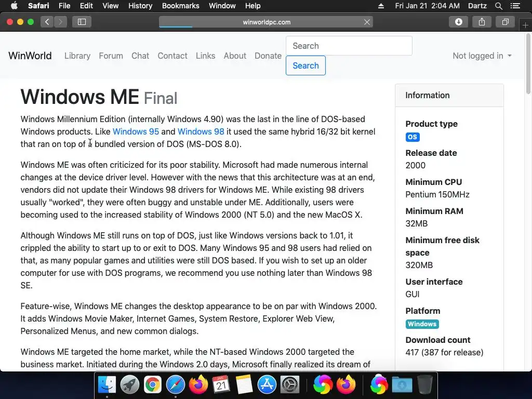Click the blue Search button
This screenshot has width=532, height=399.
[305, 65]
